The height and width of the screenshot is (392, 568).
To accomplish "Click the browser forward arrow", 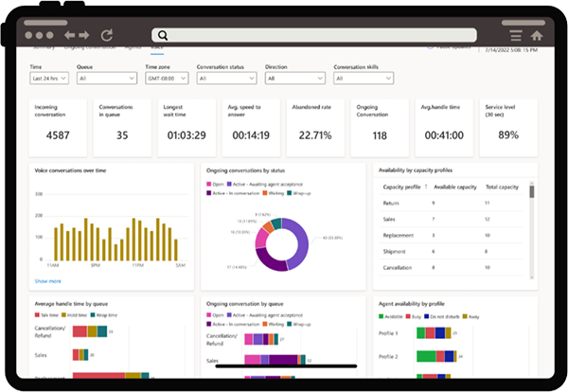I will click(x=83, y=35).
